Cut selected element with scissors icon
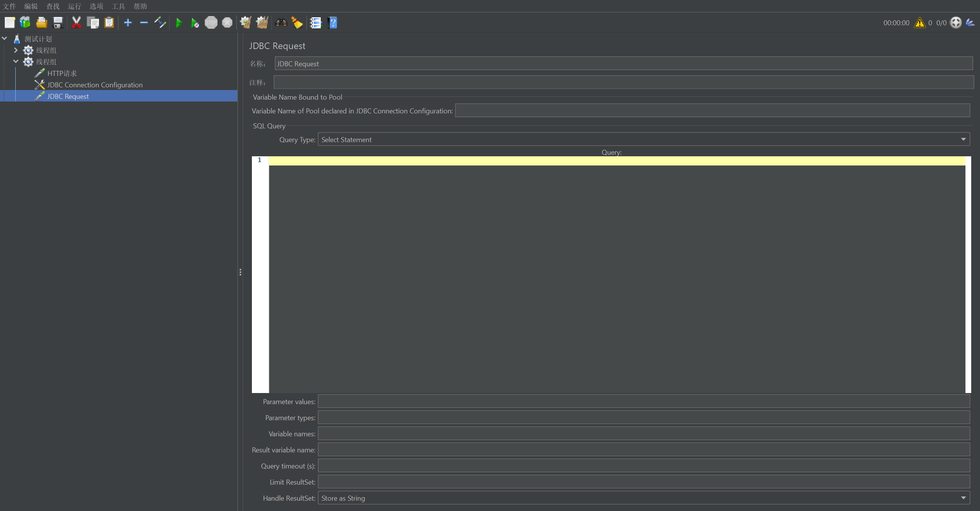Viewport: 980px width, 511px height. (77, 23)
